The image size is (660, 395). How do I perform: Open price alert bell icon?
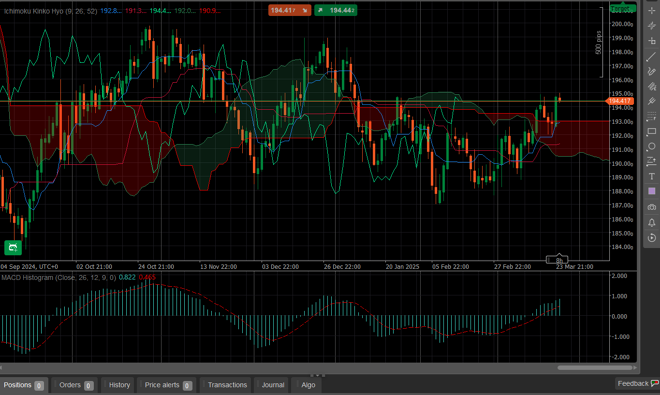coord(652,222)
